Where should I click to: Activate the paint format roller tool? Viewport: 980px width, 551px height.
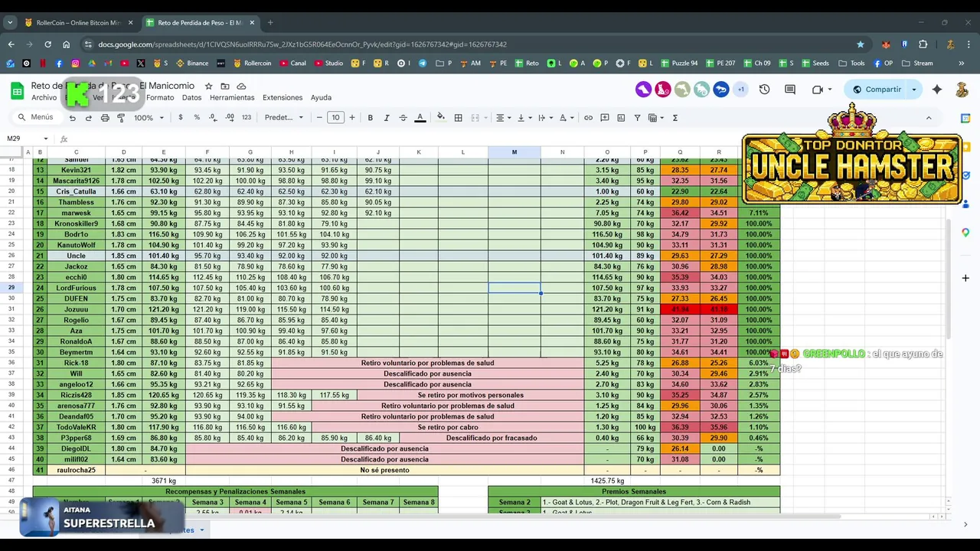click(x=120, y=118)
